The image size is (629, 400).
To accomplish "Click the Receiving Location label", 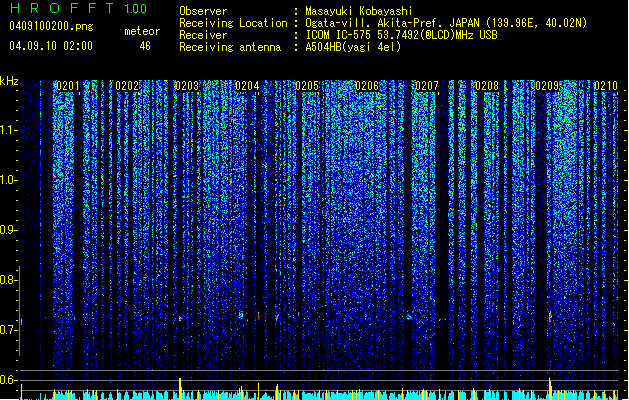I will 233,23.
